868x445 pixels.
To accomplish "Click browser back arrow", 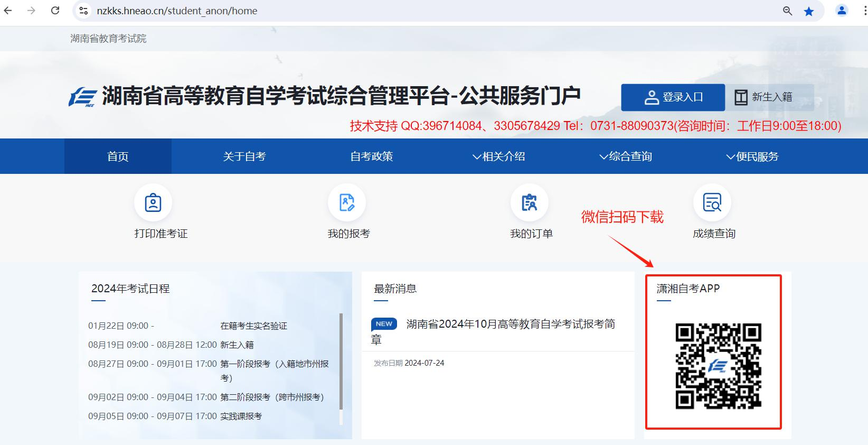I will (8, 11).
